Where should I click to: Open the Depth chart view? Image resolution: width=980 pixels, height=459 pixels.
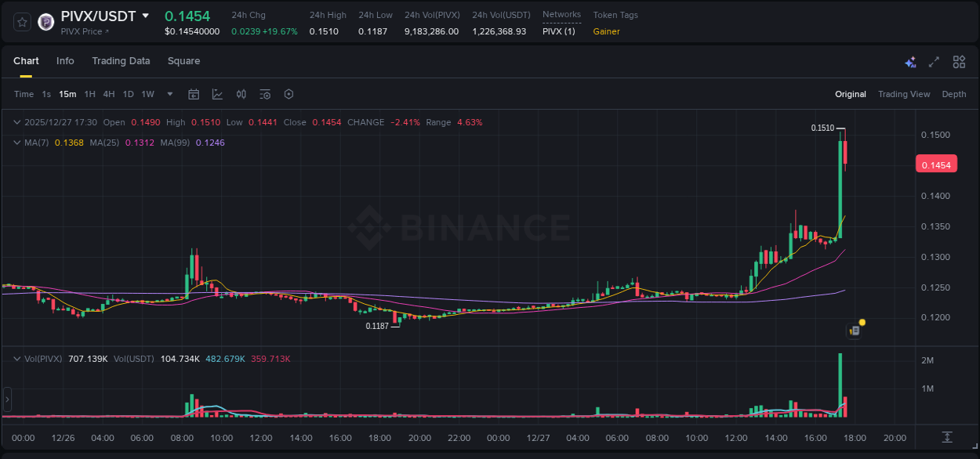pos(954,94)
